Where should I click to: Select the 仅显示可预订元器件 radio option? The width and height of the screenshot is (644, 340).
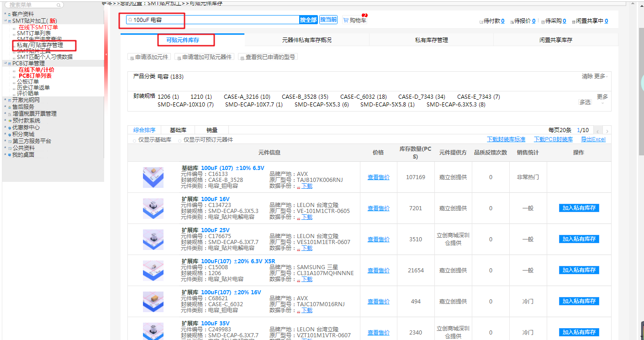[180, 140]
